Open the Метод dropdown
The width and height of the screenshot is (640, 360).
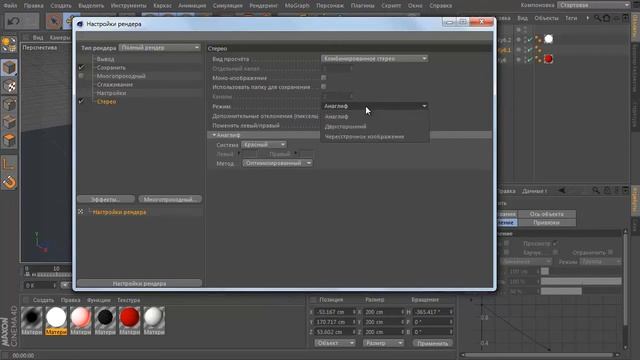278,163
